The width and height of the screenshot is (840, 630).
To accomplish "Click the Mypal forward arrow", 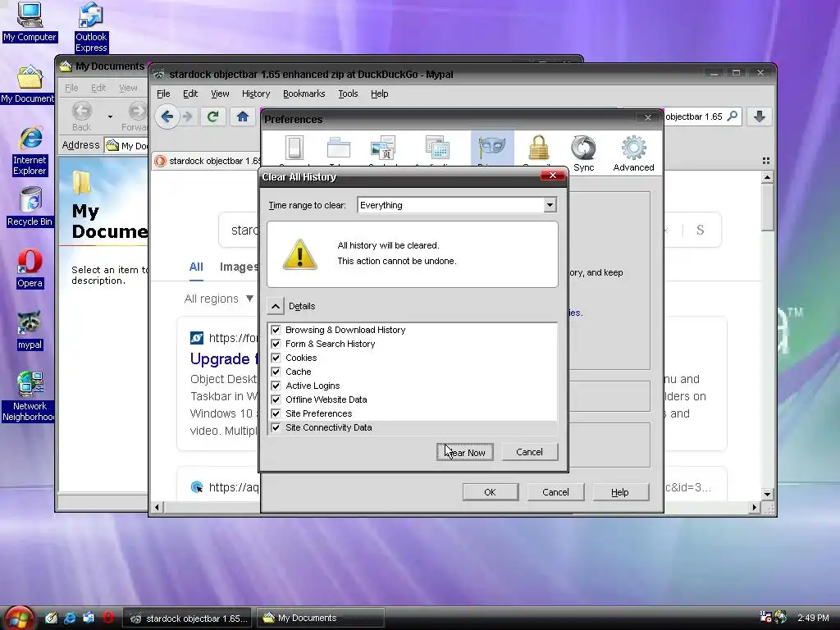I will (188, 116).
